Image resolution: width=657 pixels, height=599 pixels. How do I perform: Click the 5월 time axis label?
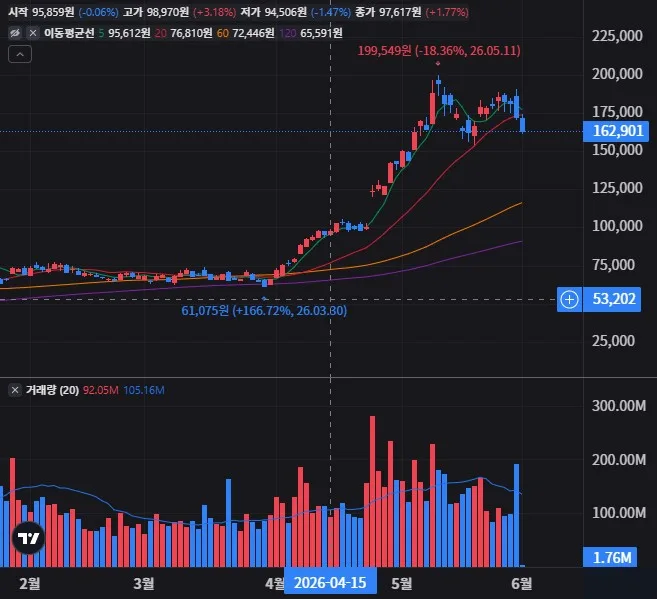(x=401, y=583)
